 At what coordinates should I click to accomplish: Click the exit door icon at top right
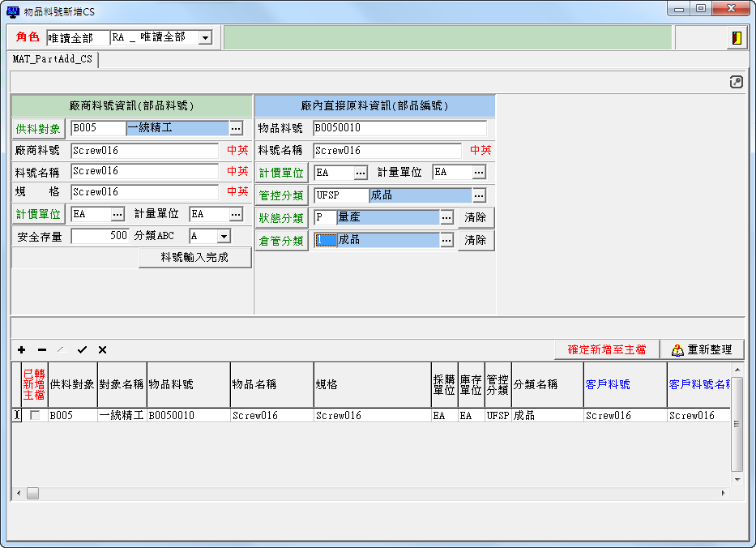pos(736,38)
